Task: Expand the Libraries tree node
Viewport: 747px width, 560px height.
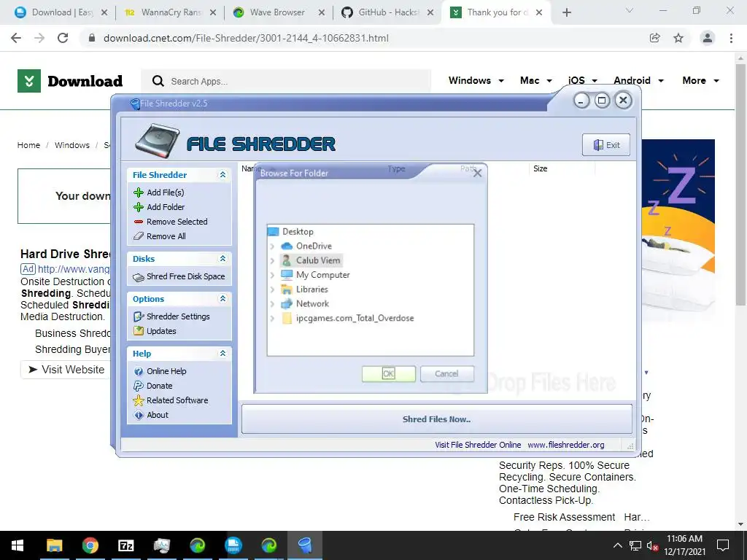Action: pos(272,289)
